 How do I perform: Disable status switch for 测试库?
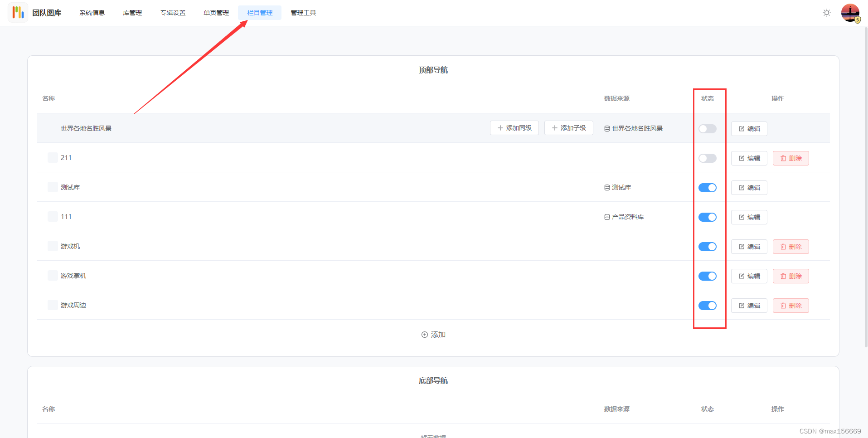pyautogui.click(x=707, y=188)
